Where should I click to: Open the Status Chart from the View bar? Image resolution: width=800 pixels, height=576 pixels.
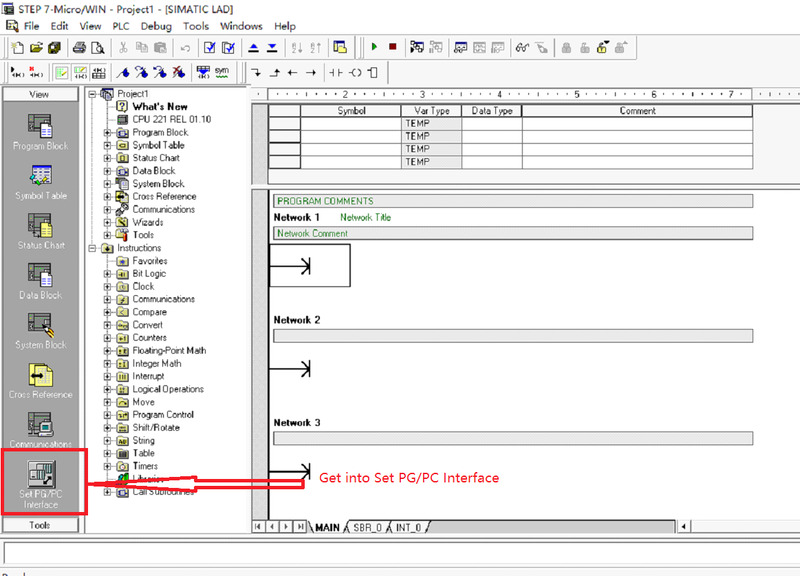pos(41,227)
